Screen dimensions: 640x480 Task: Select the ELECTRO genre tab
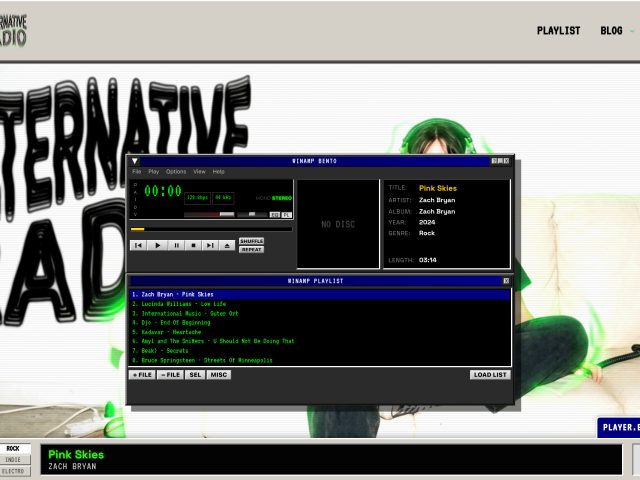(x=13, y=471)
